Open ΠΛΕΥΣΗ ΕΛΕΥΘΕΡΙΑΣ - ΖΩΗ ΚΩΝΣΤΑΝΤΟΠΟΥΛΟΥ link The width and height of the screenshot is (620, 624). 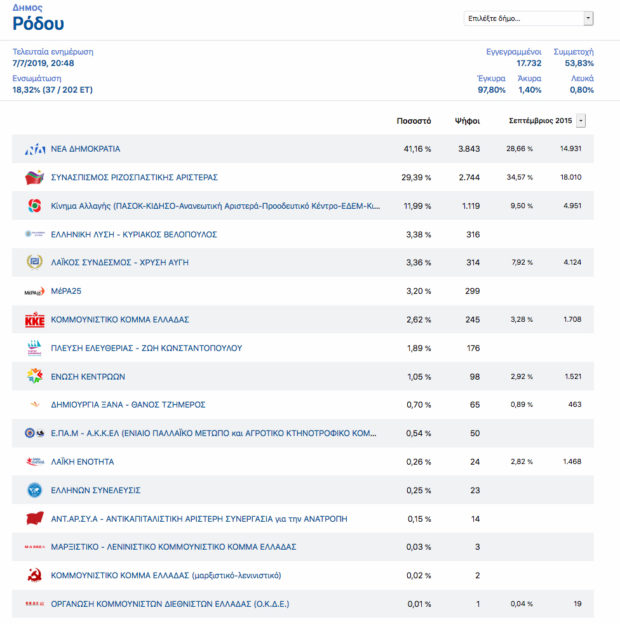[146, 348]
